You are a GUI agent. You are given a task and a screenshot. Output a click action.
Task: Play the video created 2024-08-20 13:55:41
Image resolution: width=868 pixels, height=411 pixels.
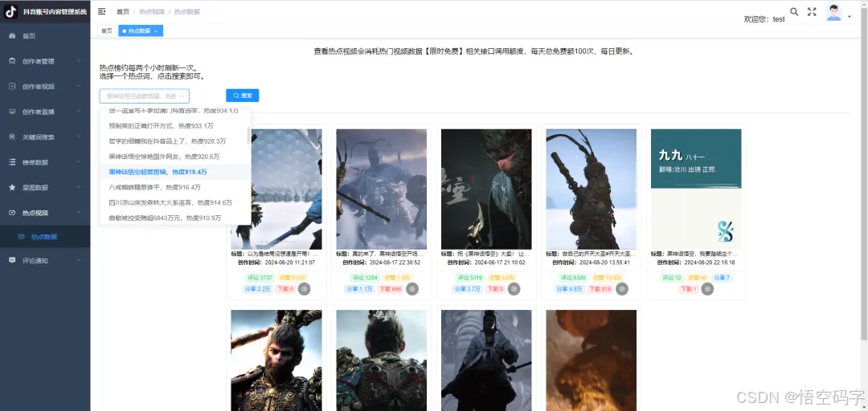click(x=622, y=289)
